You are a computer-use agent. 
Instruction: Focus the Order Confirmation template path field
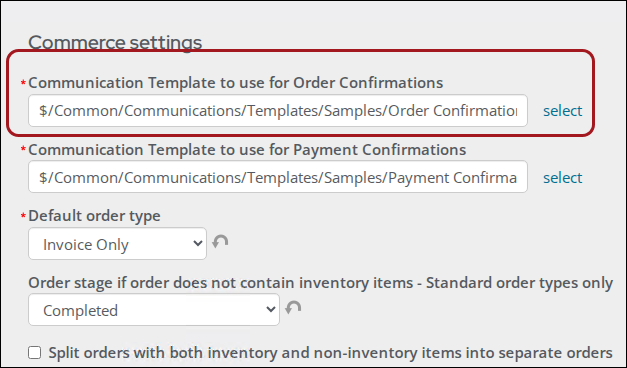pyautogui.click(x=278, y=110)
